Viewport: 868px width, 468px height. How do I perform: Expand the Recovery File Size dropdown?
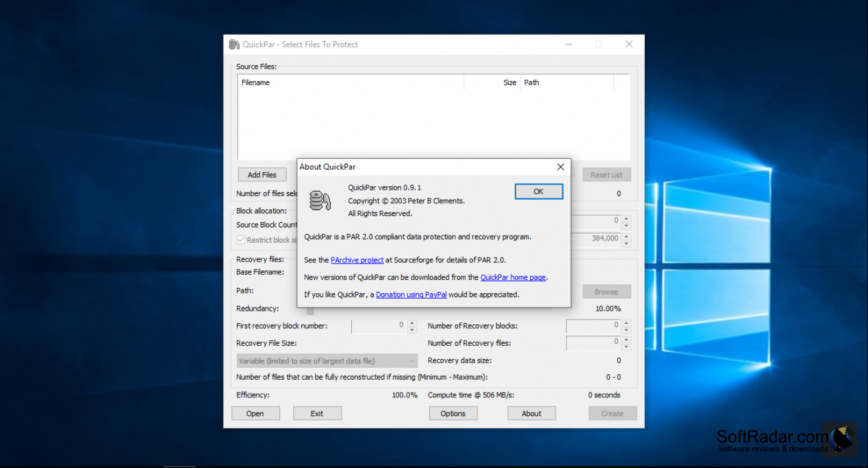[327, 361]
